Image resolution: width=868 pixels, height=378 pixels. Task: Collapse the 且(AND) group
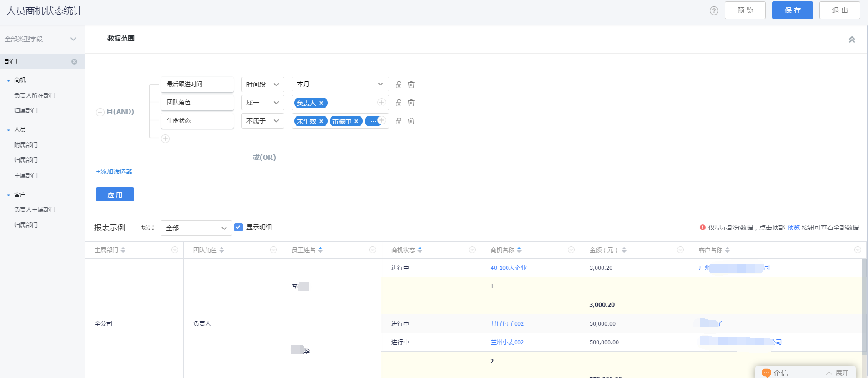(100, 112)
